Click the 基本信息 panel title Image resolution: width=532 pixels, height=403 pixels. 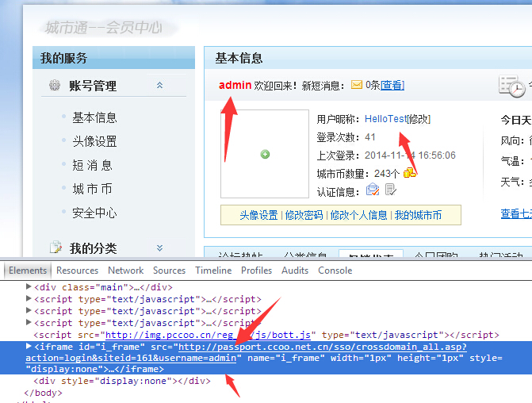point(239,58)
